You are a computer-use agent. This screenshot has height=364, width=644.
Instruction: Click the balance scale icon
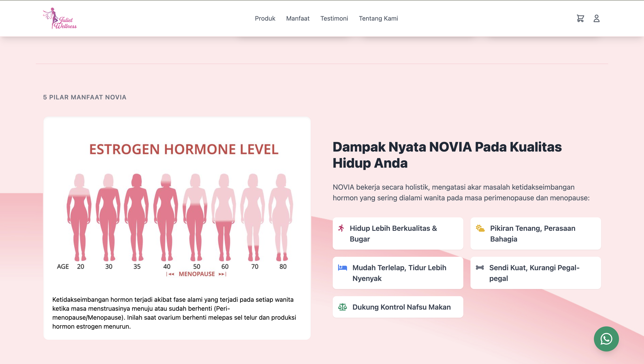coord(343,307)
